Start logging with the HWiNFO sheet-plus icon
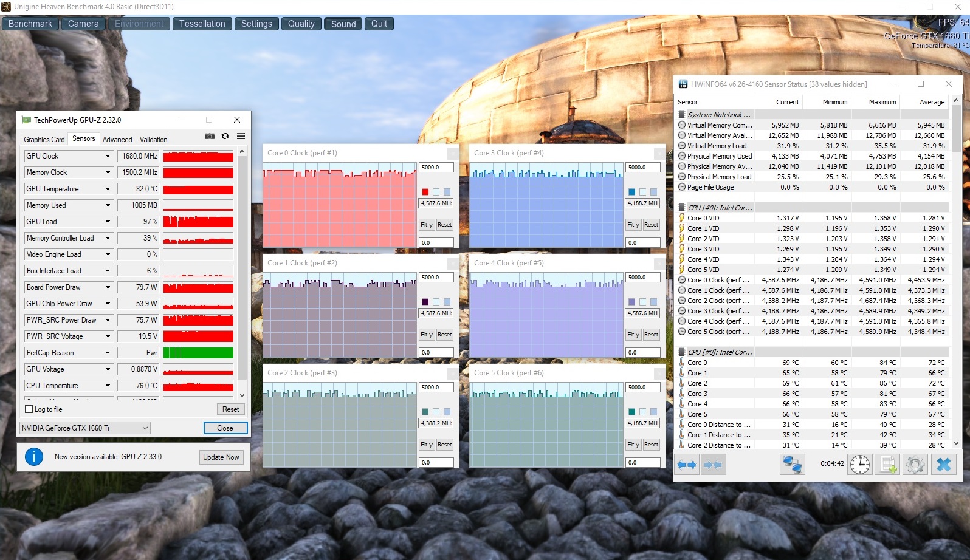This screenshot has height=560, width=970. click(x=888, y=465)
